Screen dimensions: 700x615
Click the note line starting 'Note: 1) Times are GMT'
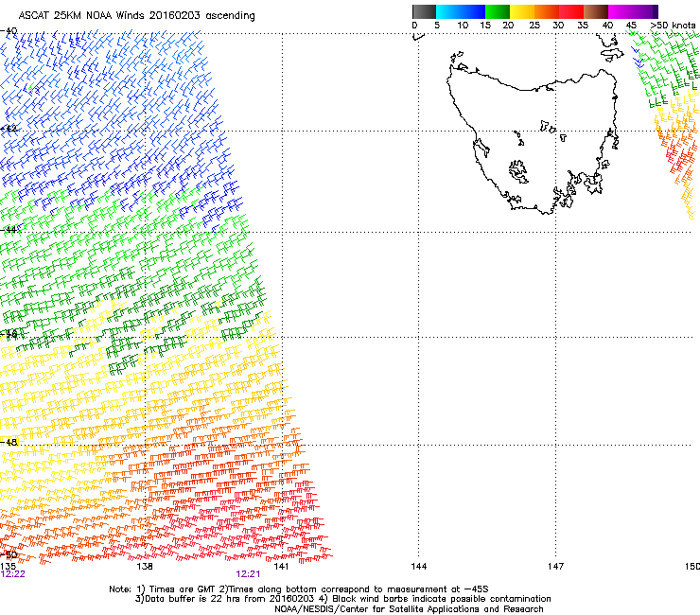pyautogui.click(x=299, y=589)
